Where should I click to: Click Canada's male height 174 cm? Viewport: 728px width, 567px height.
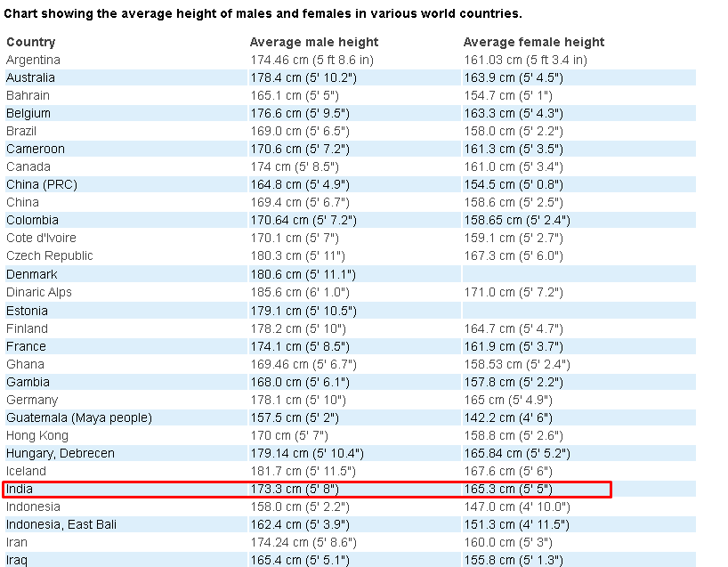point(295,166)
